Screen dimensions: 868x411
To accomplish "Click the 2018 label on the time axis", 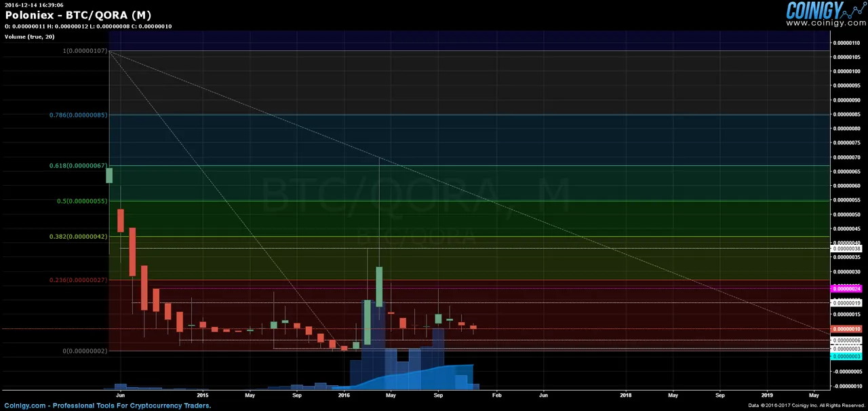I will coord(625,395).
